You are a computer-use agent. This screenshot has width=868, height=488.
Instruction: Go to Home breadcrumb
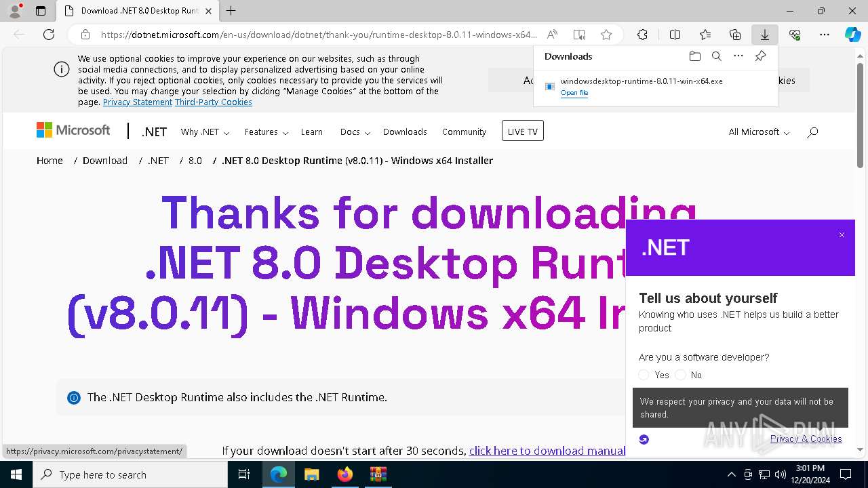coord(50,161)
